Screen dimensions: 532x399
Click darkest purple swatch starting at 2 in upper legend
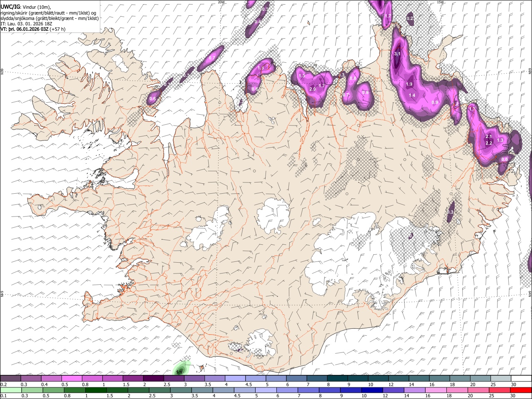153,379
